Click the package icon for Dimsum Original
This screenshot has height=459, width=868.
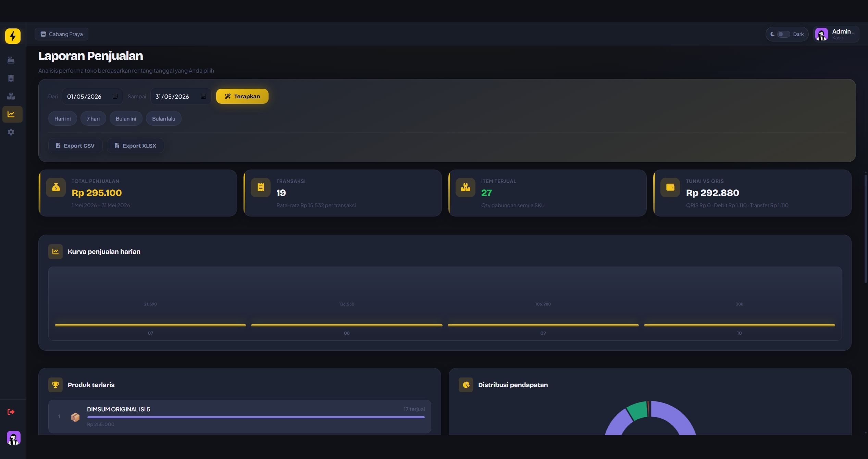coord(75,417)
